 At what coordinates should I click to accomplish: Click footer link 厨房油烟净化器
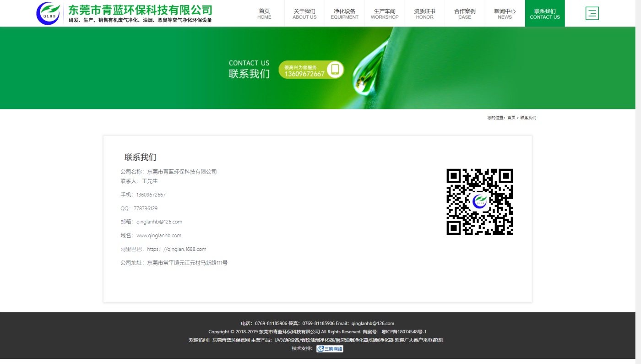(x=351, y=340)
